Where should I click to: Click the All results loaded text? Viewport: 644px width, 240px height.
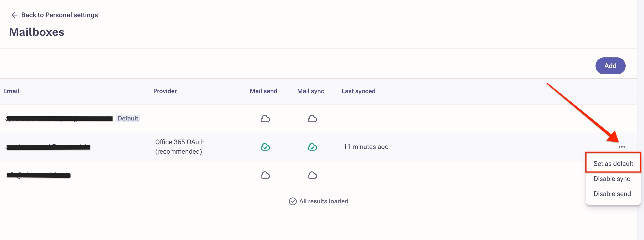[x=323, y=201]
